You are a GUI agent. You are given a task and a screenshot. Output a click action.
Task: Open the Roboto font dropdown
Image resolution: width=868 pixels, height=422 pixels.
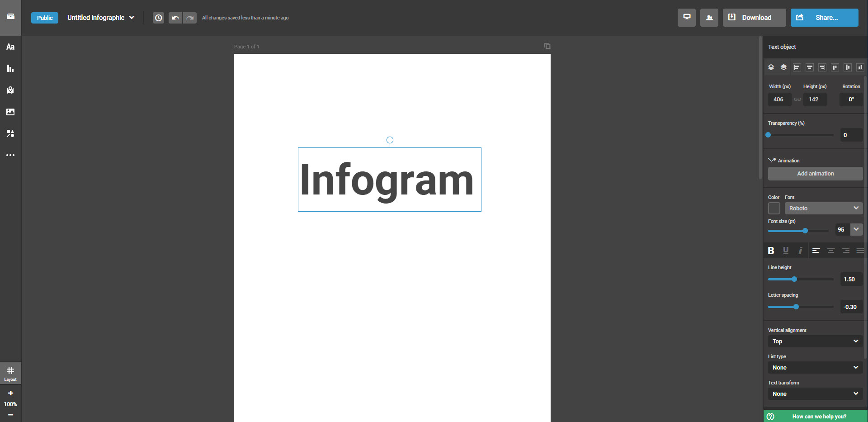824,208
